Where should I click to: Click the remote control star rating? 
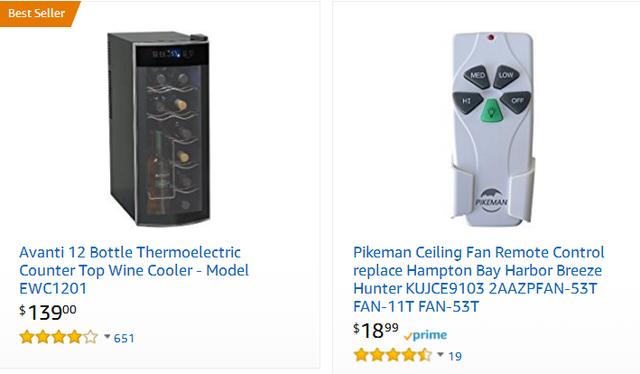(x=393, y=355)
